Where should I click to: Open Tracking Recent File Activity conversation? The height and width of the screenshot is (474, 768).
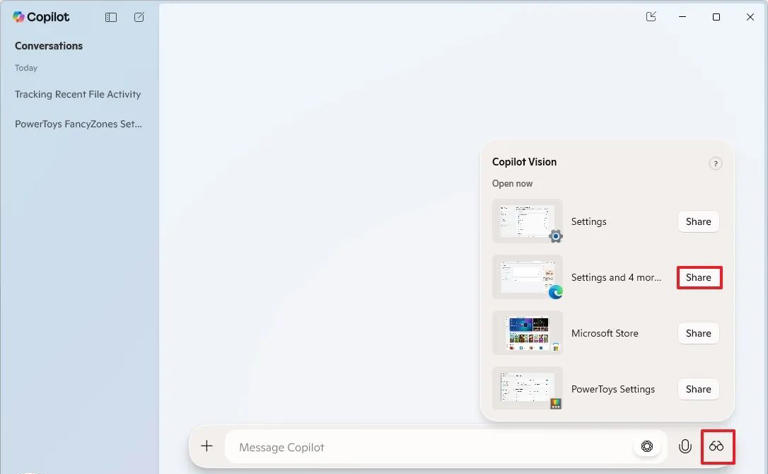click(78, 94)
